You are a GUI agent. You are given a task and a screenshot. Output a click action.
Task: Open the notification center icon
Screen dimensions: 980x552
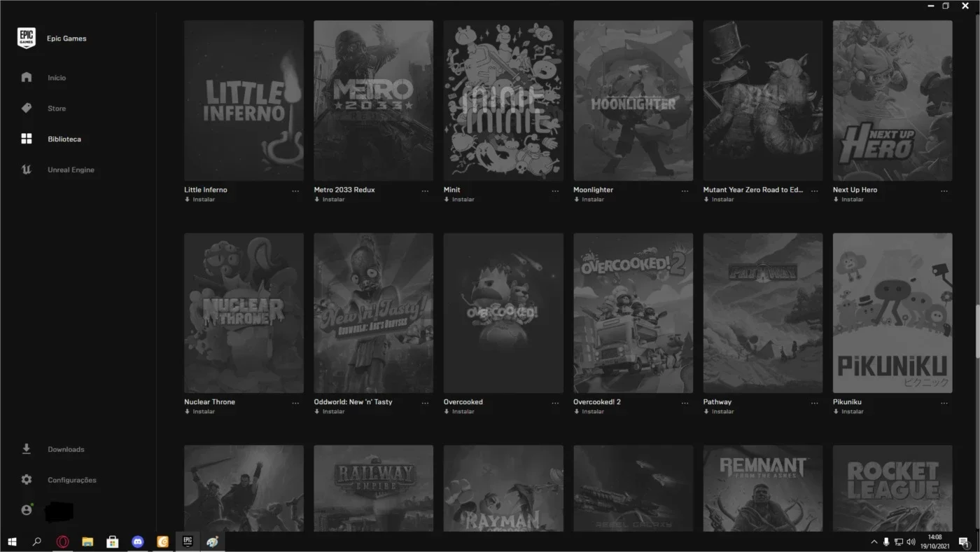coord(963,541)
